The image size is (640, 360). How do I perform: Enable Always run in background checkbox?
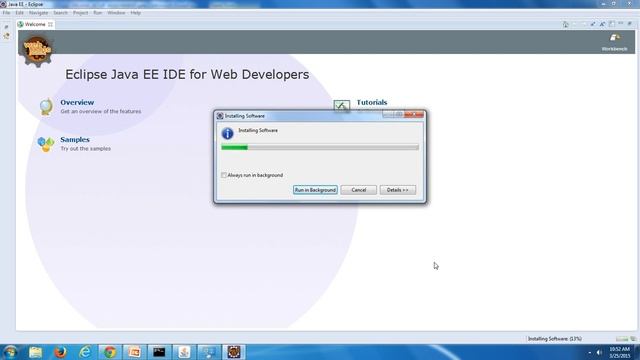click(x=224, y=175)
